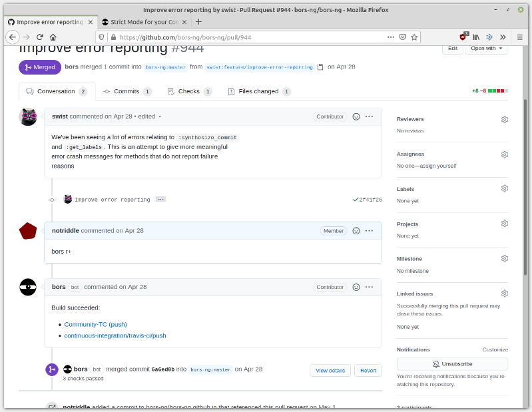Open swist:feature/improve-error-reporting branch link
The width and height of the screenshot is (532, 412).
(x=260, y=67)
